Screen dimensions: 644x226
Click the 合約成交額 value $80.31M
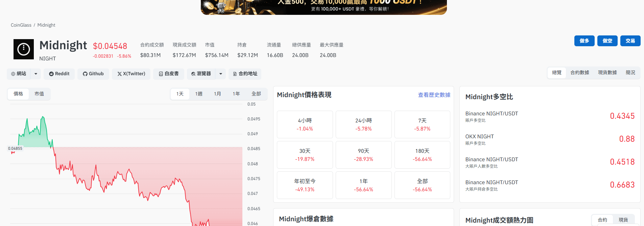pos(150,55)
